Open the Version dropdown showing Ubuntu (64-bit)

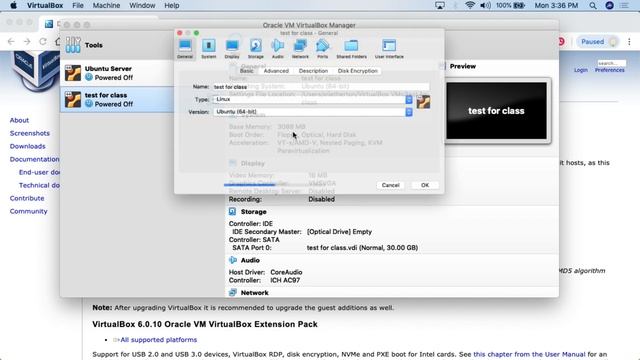point(313,111)
